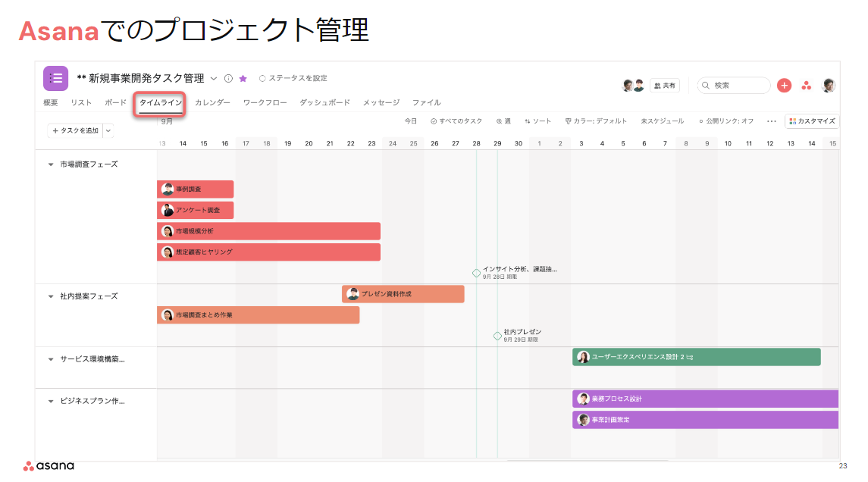Click the purple project list icon
This screenshot has width=868, height=482.
point(55,79)
